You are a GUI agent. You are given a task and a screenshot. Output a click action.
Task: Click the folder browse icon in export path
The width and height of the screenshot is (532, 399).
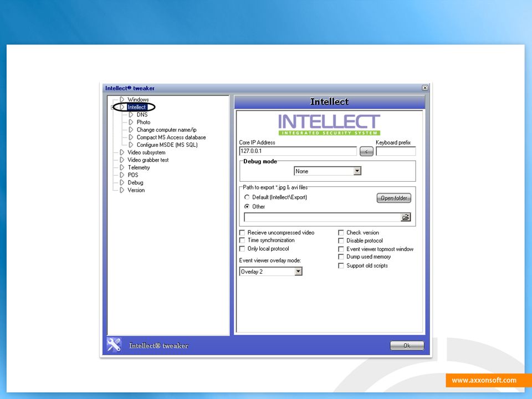pos(406,217)
